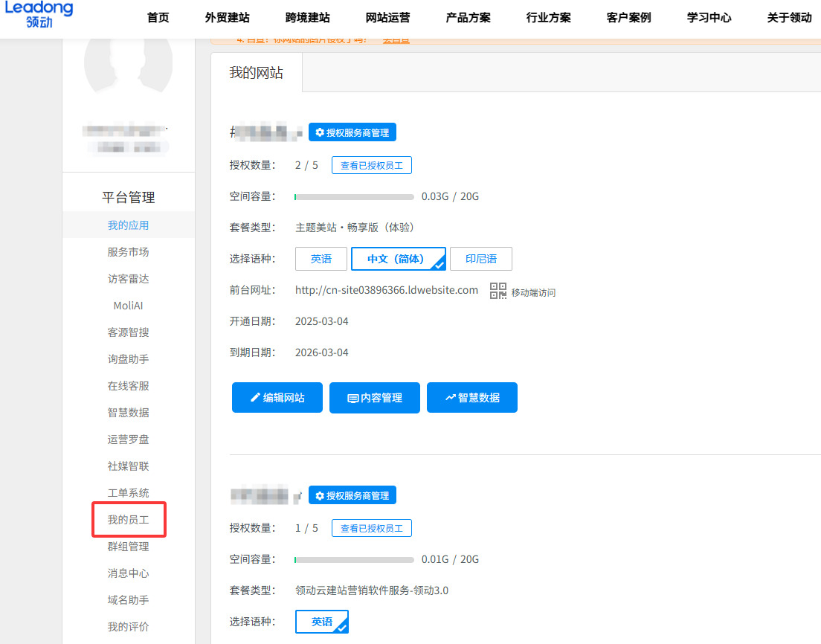This screenshot has height=644, width=821.
Task: Click the QR code for 移动端访问
Action: pos(498,291)
